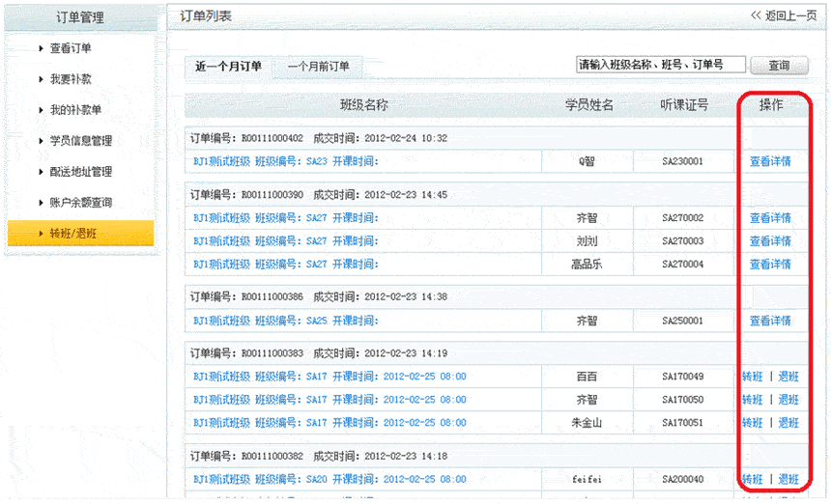
Task: Open 查看订单 in the sidebar
Action: pos(71,48)
